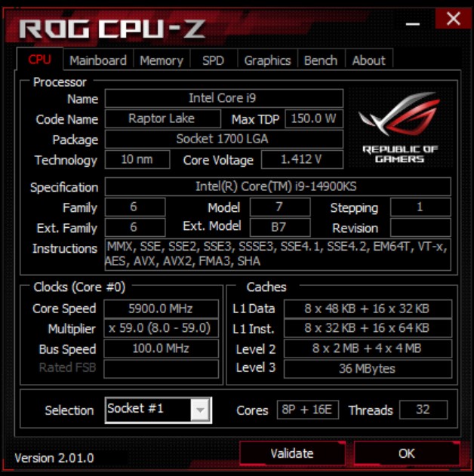The height and width of the screenshot is (476, 474).
Task: Close the ROG CPU-Z window
Action: click(453, 19)
